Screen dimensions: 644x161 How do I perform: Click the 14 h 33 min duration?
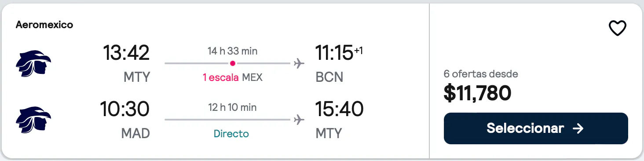pyautogui.click(x=233, y=51)
